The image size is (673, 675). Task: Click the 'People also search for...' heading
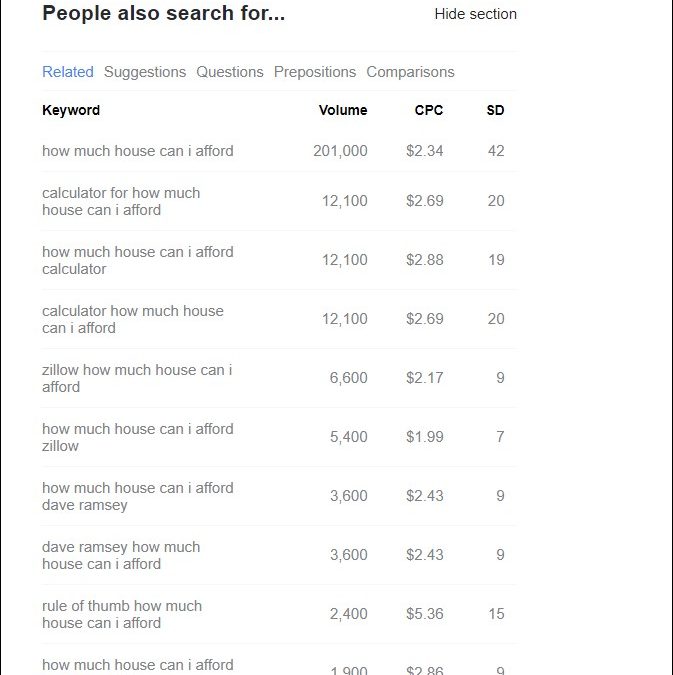pos(163,14)
